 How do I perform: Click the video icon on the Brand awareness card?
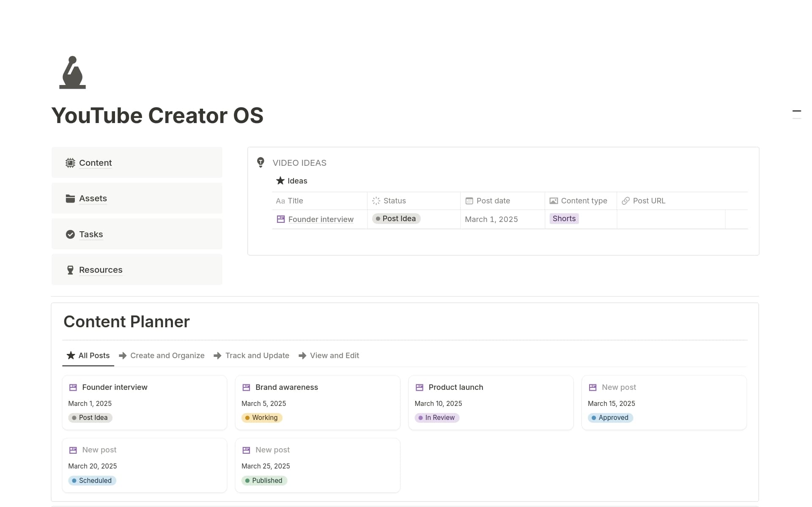tap(246, 387)
